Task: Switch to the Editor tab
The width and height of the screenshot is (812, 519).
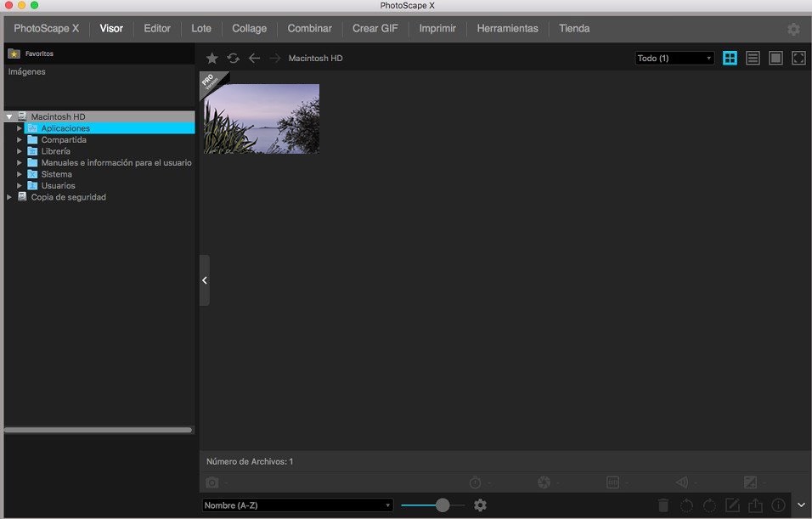Action: [x=156, y=28]
